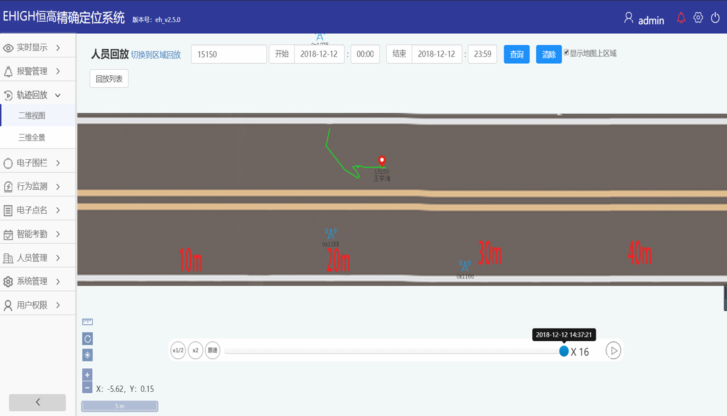Select the 二维视图 submenu item
Viewport: 727px width, 416px height.
[33, 116]
